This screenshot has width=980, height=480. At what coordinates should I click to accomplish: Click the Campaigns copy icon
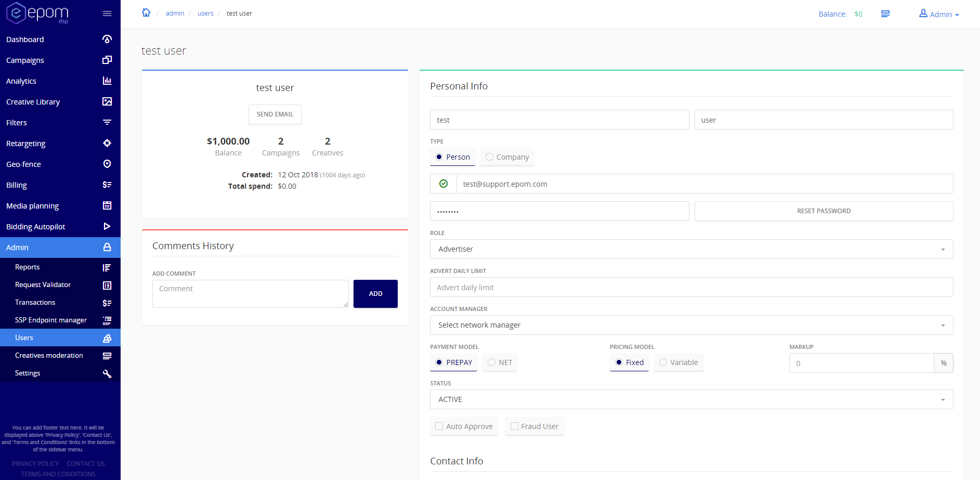107,60
